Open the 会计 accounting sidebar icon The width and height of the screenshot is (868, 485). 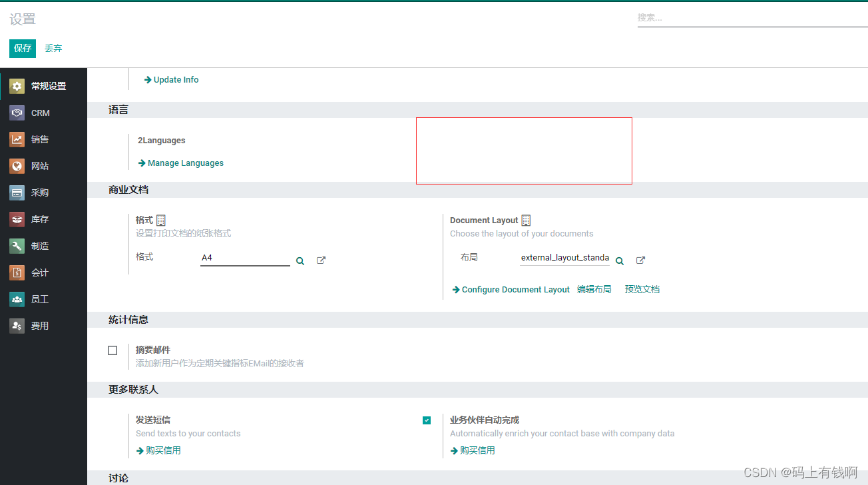tap(16, 272)
